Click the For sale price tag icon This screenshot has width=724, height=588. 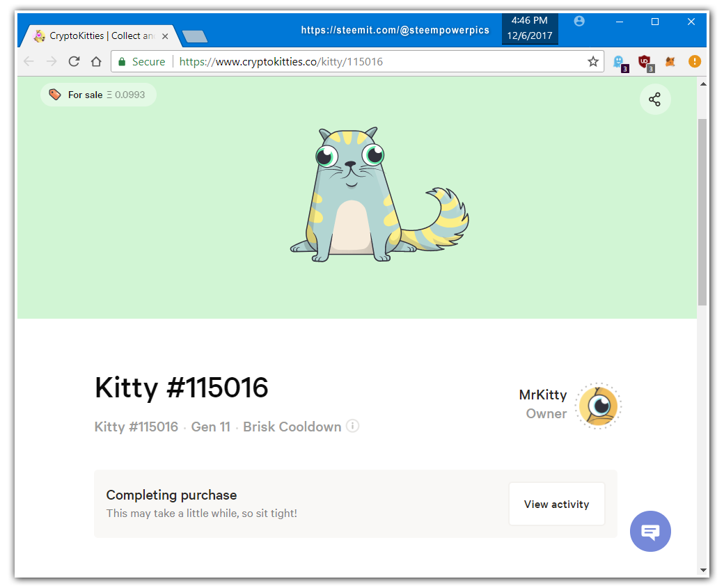tap(55, 95)
